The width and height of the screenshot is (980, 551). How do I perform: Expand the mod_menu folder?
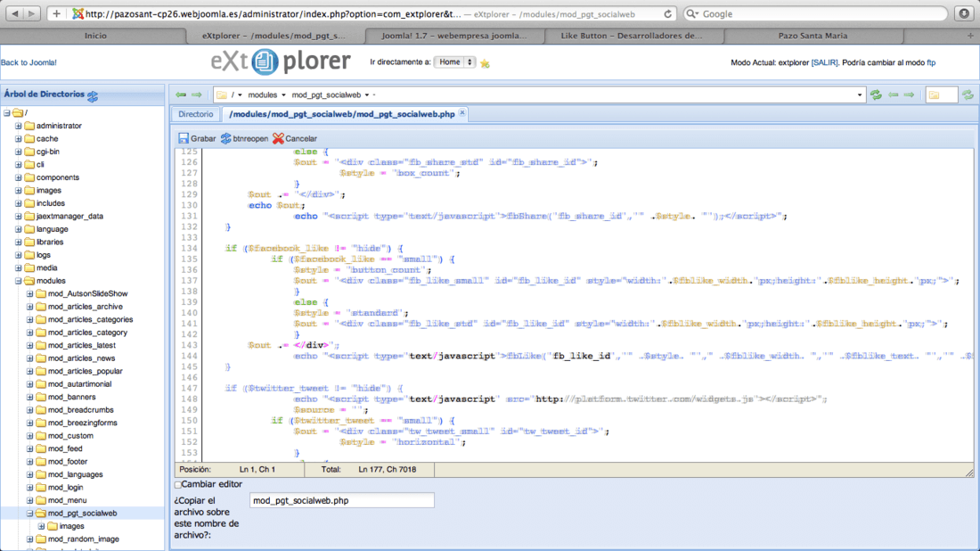pyautogui.click(x=29, y=500)
